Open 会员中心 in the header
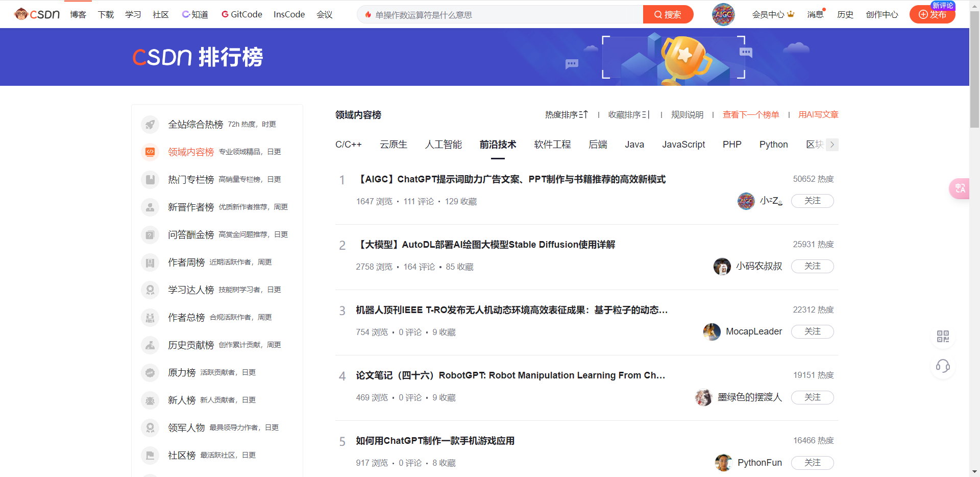 point(773,14)
